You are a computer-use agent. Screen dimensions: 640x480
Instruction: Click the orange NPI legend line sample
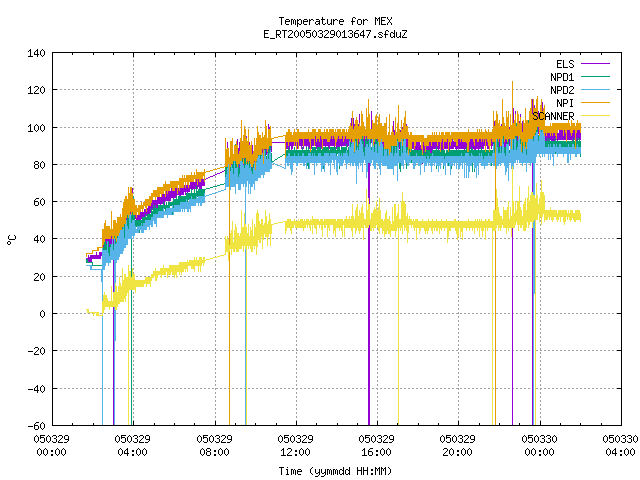coord(595,102)
